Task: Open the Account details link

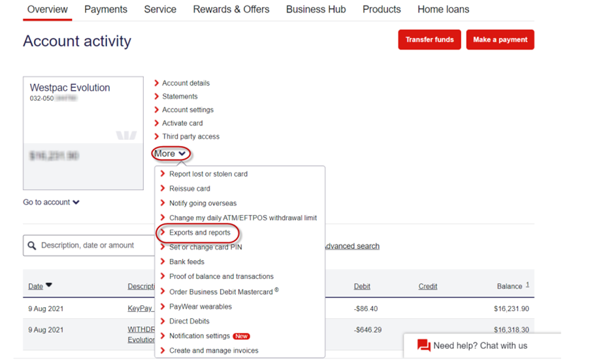Action: pos(186,83)
